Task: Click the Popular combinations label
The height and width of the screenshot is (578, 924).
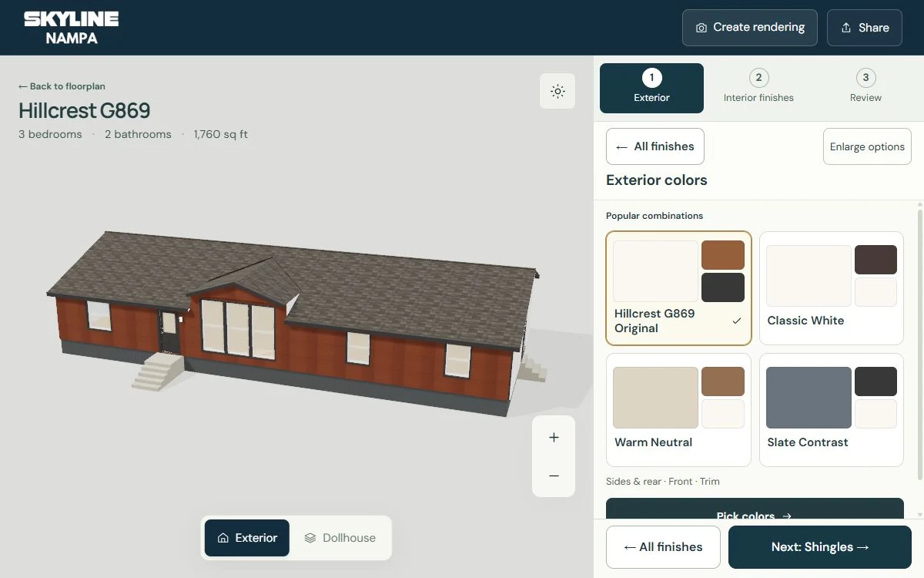Action: 654,216
